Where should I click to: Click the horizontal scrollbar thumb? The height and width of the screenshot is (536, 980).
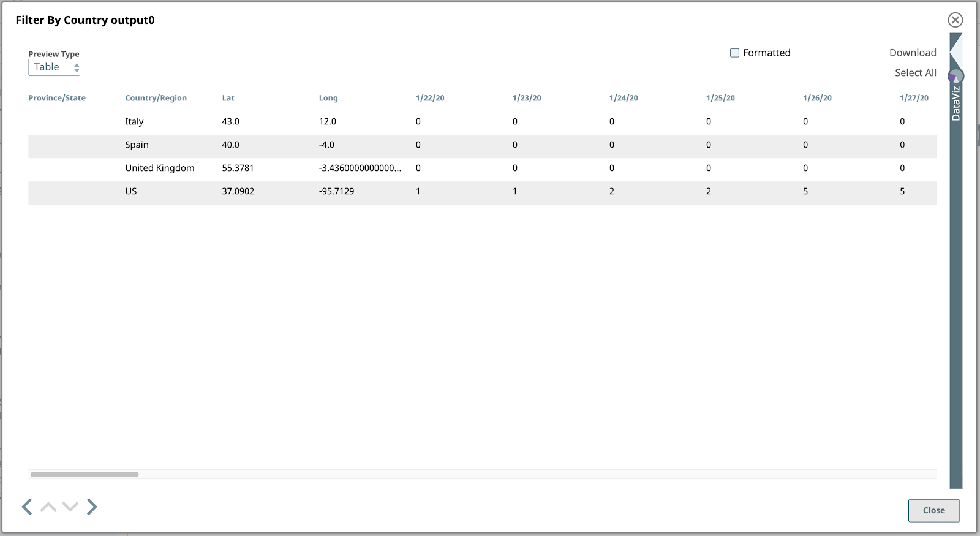click(85, 474)
